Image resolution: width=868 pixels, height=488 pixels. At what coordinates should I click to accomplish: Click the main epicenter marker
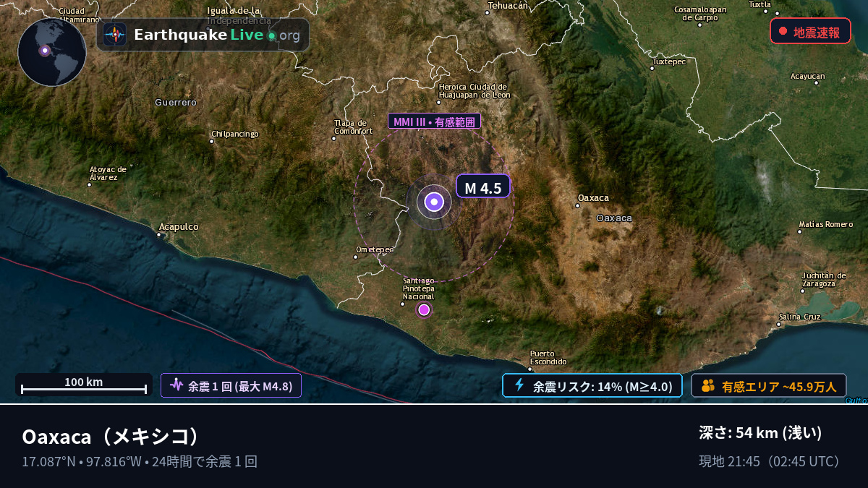click(x=434, y=202)
